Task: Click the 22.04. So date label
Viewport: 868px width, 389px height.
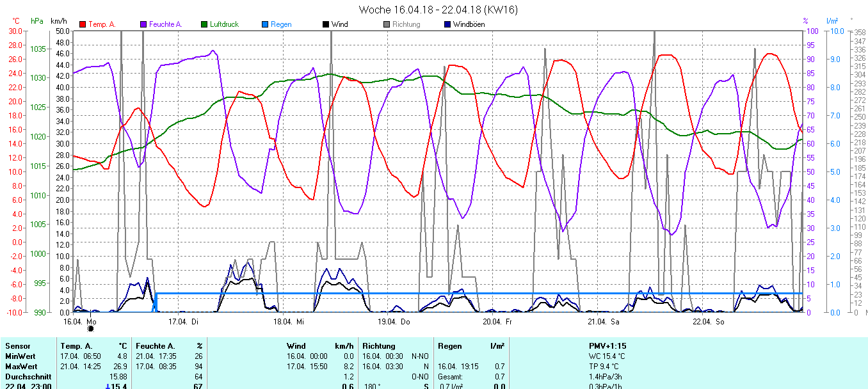Action: (x=708, y=321)
